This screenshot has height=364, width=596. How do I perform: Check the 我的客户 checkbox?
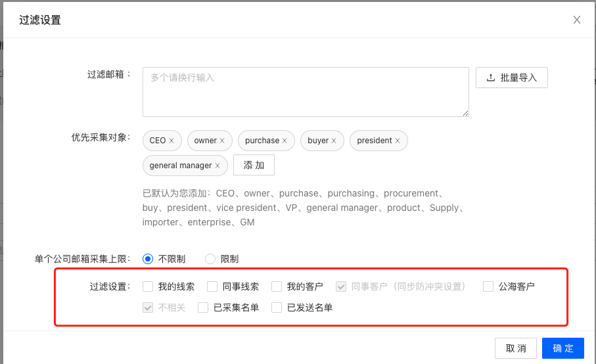277,286
